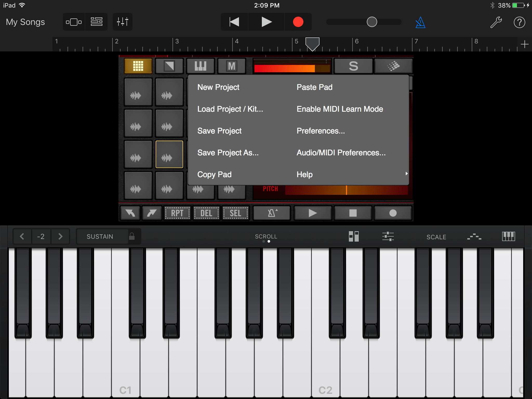Enable the metronome
The image size is (532, 399).
point(420,22)
